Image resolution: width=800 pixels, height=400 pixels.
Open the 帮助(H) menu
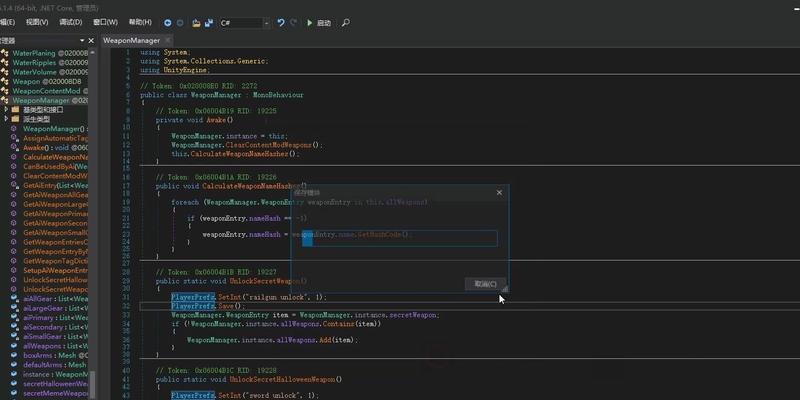[x=140, y=22]
